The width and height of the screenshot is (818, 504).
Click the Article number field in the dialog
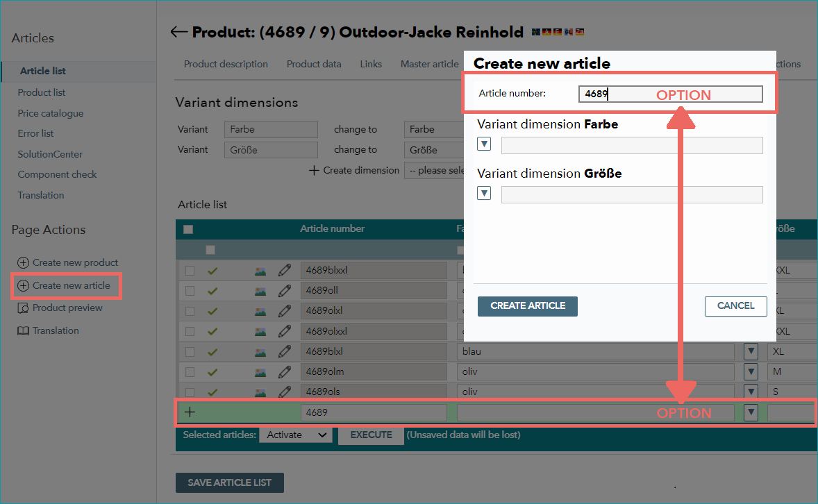[670, 94]
